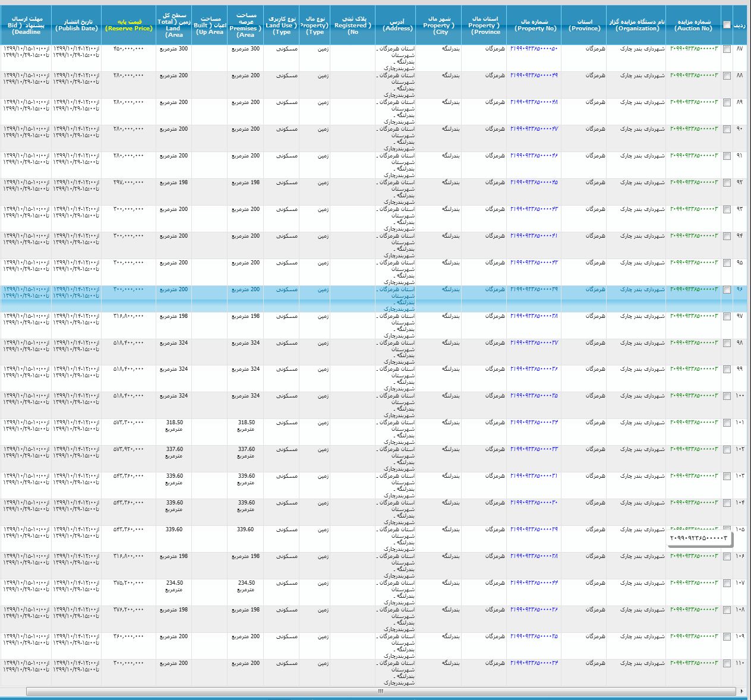Select the checkbox in row 96
The width and height of the screenshot is (751, 700).
[727, 290]
